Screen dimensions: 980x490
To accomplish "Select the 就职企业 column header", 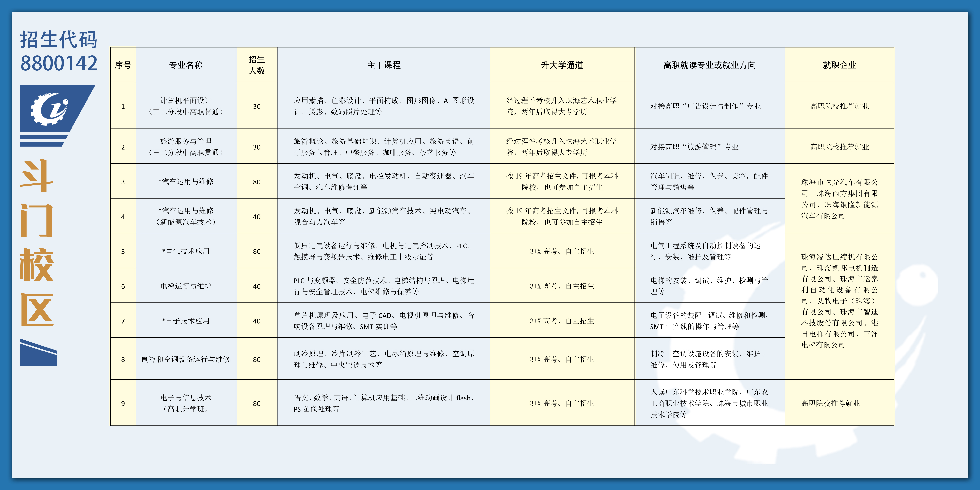I will (x=840, y=65).
